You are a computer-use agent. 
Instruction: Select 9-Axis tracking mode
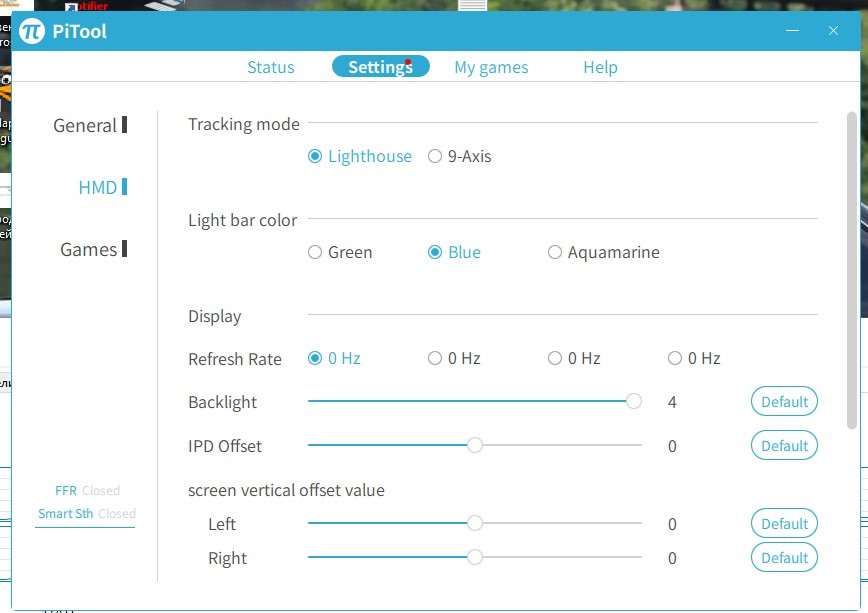tap(435, 156)
